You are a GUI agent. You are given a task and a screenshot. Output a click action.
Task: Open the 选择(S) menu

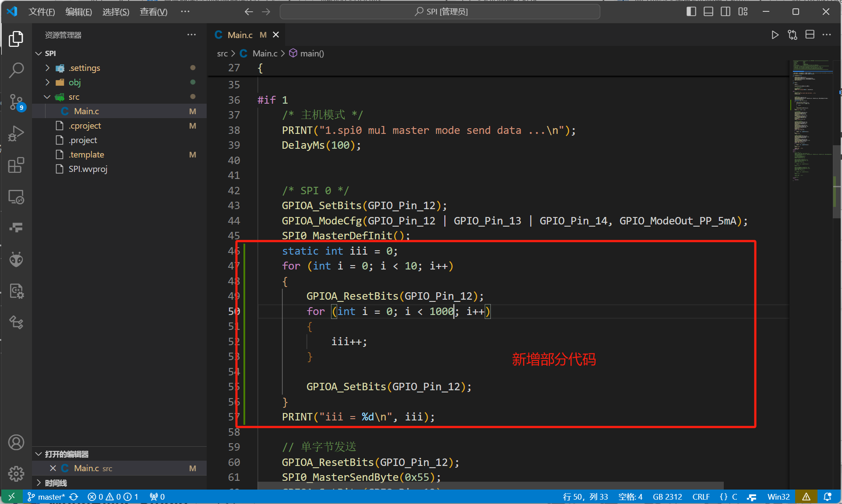click(116, 12)
